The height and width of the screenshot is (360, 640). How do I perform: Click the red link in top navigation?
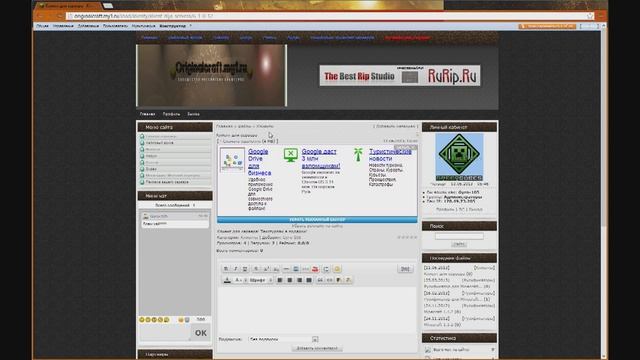click(407, 38)
